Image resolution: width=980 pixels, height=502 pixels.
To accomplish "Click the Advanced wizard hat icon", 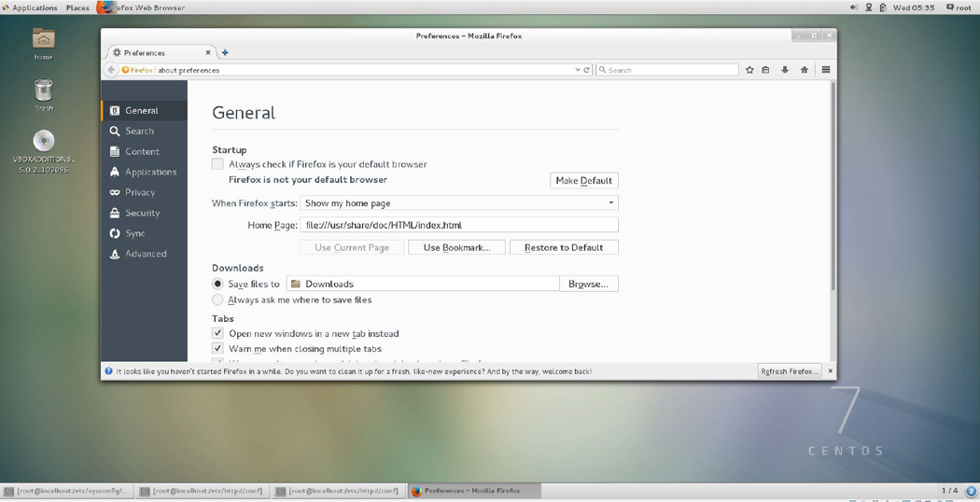I will coord(115,254).
